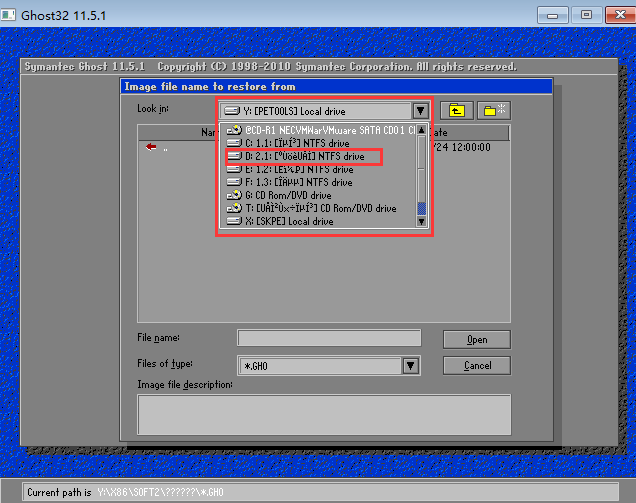This screenshot has height=503, width=636.
Task: Click the X: SKPE local drive icon
Action: pos(233,222)
